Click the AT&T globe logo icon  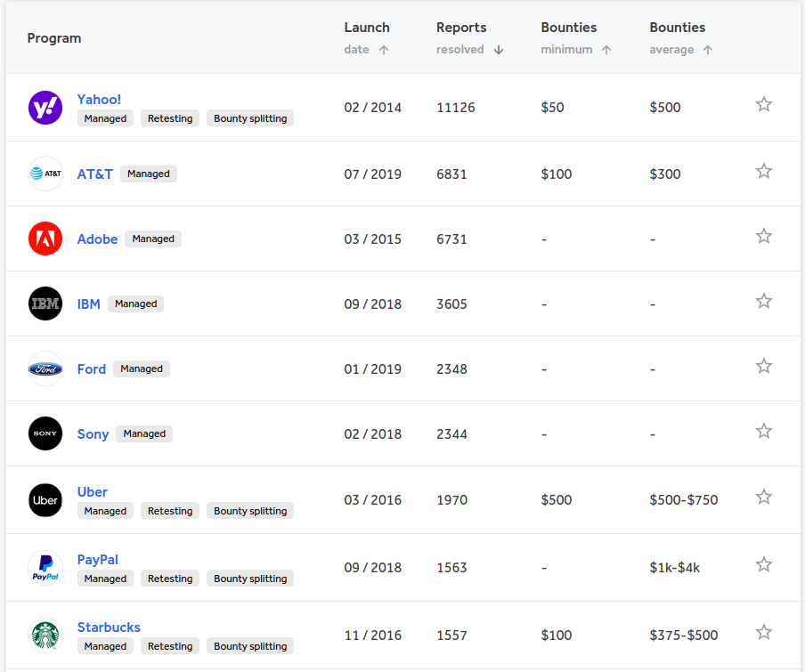click(x=45, y=174)
